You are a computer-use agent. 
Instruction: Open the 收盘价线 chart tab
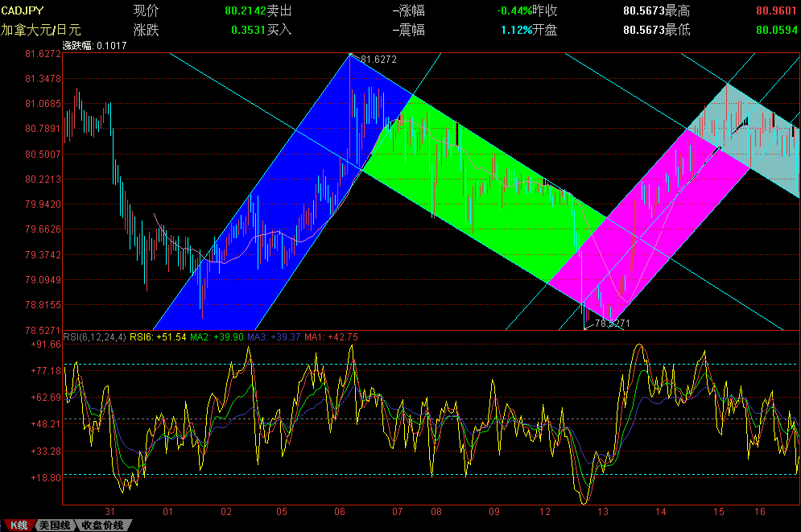coord(103,526)
